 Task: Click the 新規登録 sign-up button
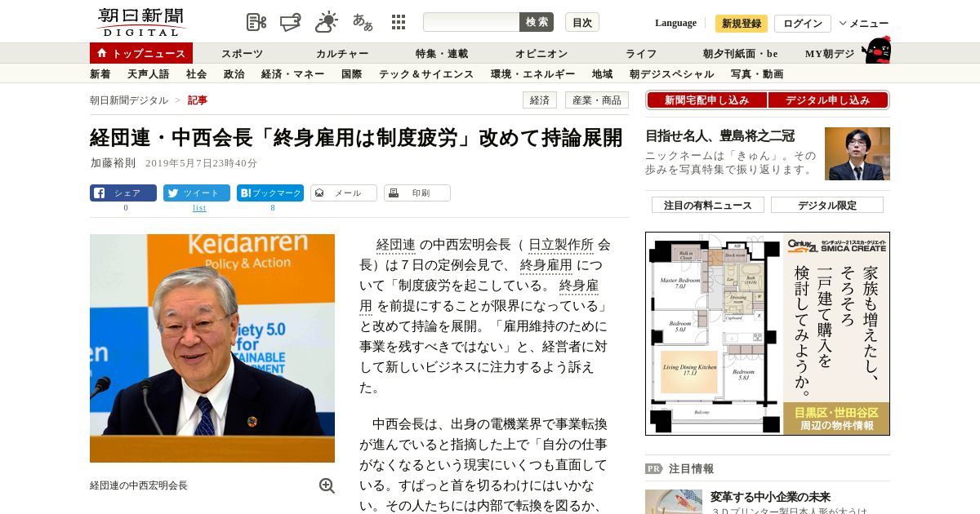(742, 24)
